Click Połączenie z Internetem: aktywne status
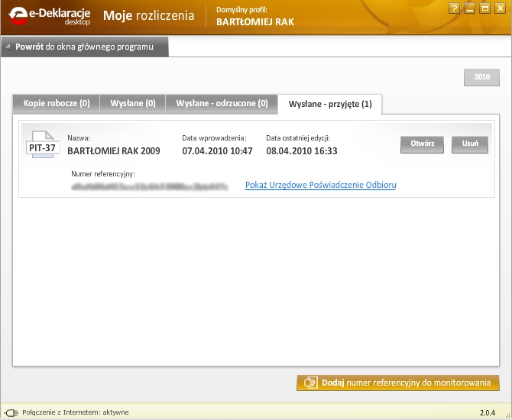 pos(76,412)
